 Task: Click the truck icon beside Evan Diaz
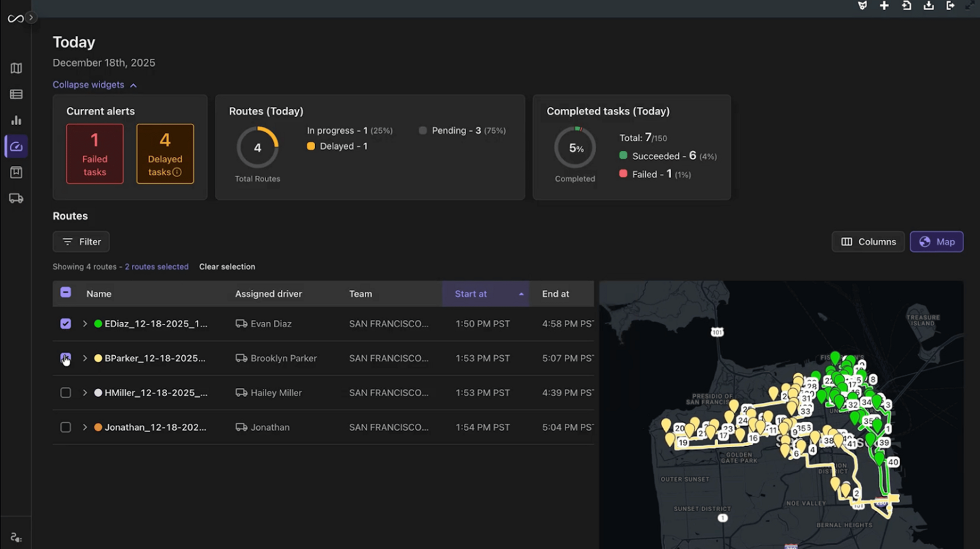point(241,324)
